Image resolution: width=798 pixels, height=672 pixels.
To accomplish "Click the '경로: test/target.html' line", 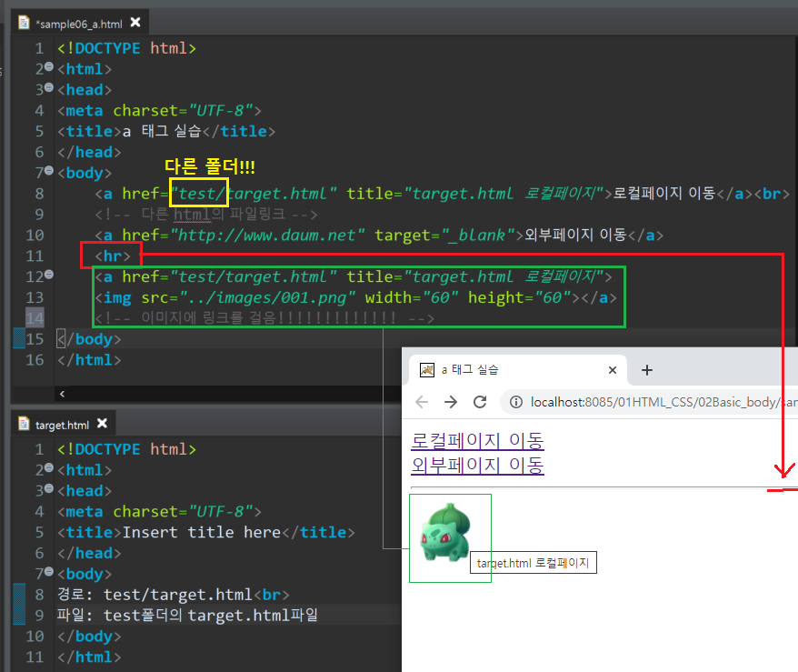I will click(x=174, y=595).
